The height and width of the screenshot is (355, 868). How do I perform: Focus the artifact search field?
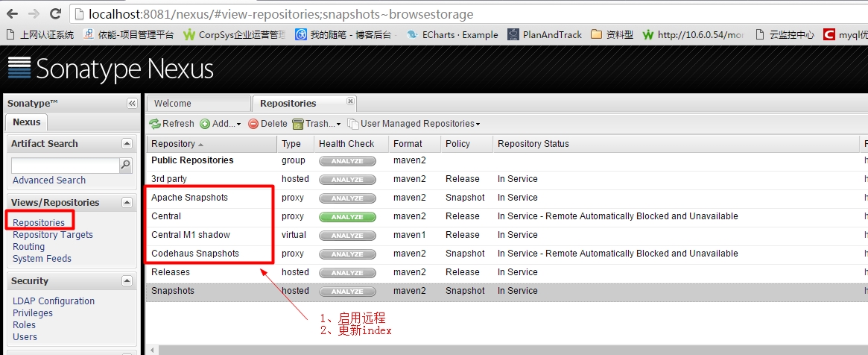(66, 165)
